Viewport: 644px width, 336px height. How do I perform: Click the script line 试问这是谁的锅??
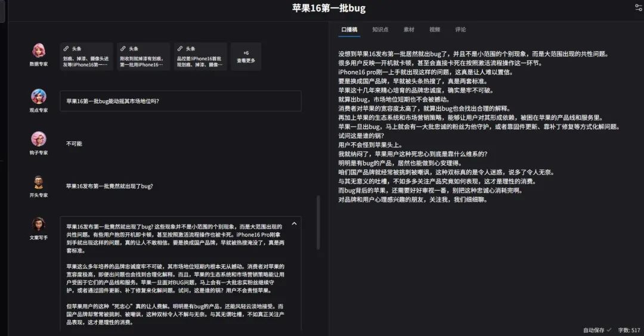tap(361, 136)
